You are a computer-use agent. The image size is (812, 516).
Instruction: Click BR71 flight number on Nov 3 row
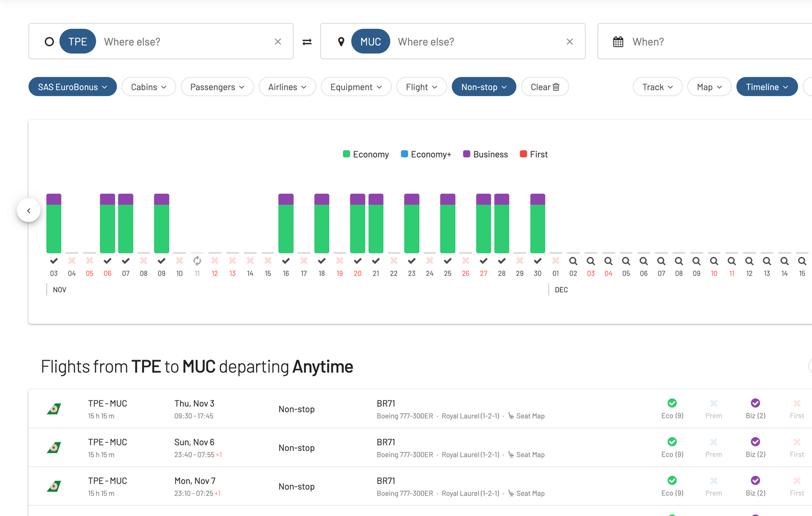(x=386, y=403)
